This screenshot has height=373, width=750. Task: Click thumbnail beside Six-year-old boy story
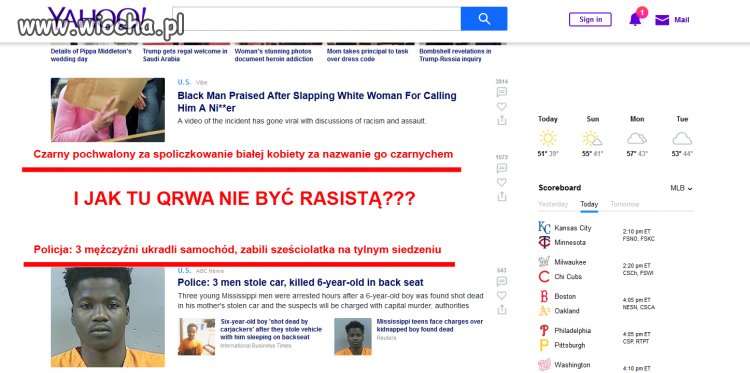pyautogui.click(x=197, y=337)
